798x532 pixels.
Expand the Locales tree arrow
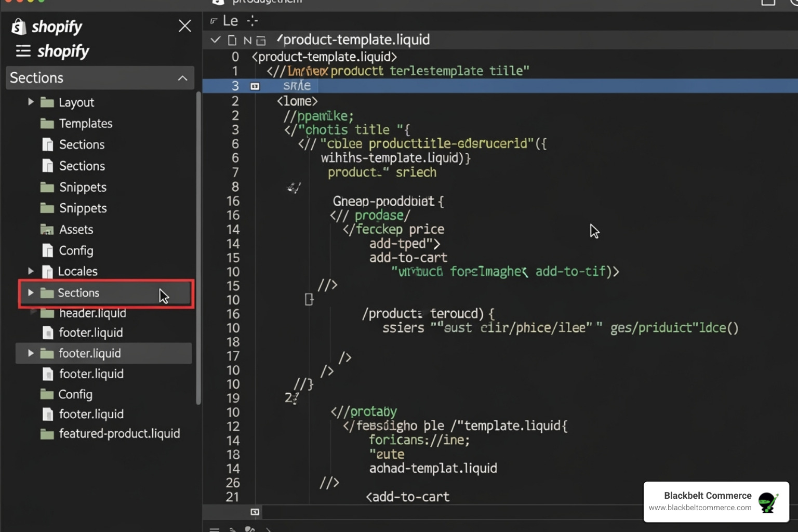point(31,271)
